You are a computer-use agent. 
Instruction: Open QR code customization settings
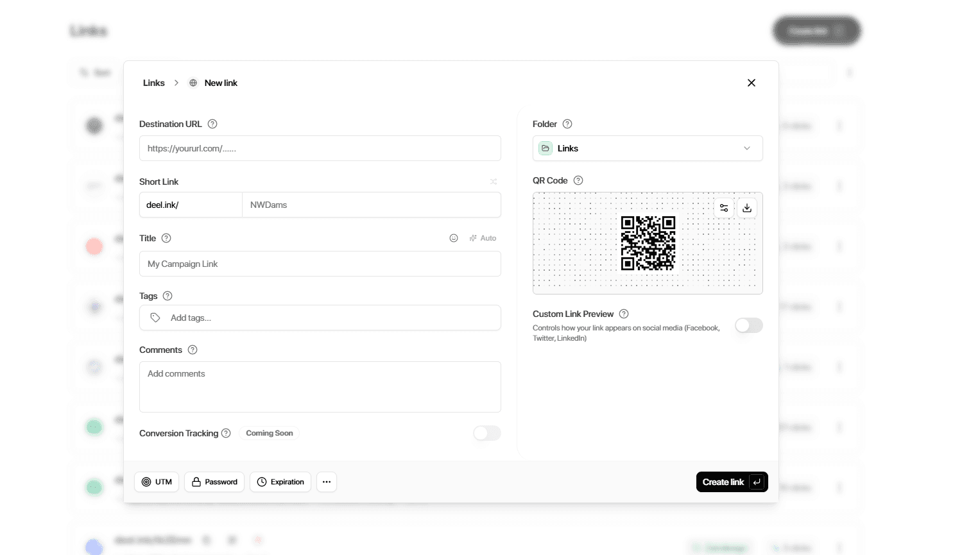pyautogui.click(x=724, y=208)
